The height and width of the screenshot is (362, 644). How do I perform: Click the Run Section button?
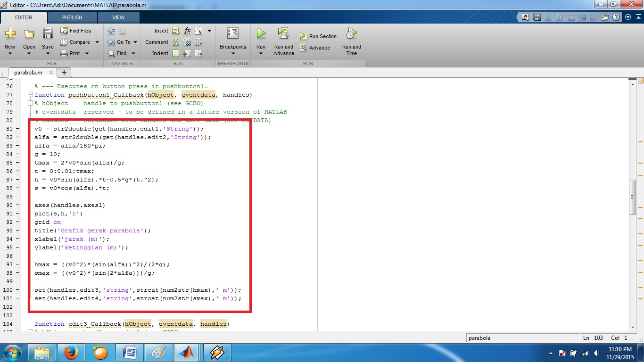318,36
